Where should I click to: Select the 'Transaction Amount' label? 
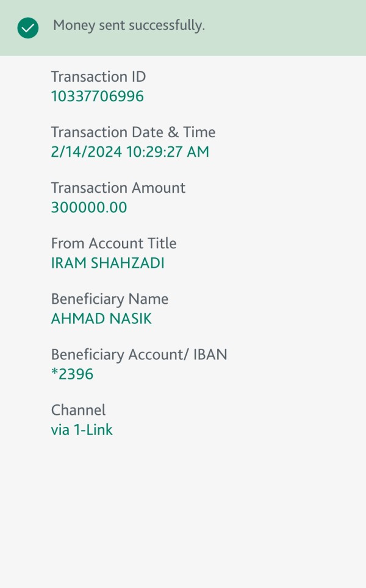118,188
